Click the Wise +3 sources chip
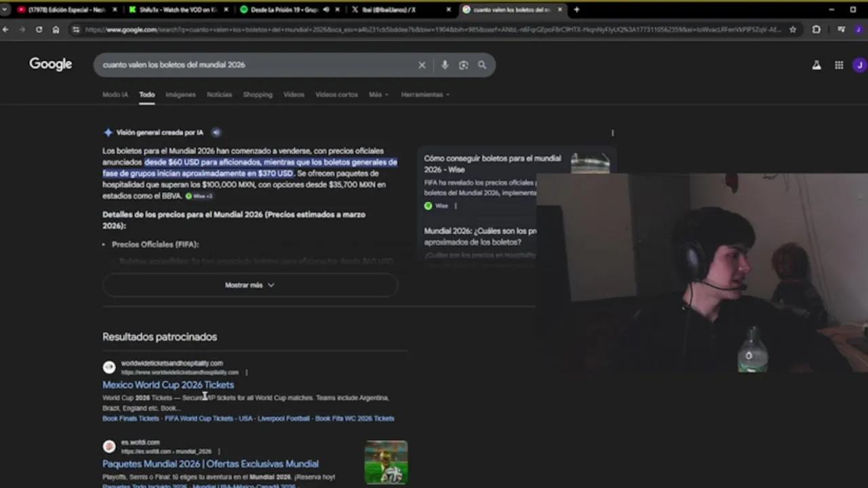The image size is (868, 488). coord(199,197)
